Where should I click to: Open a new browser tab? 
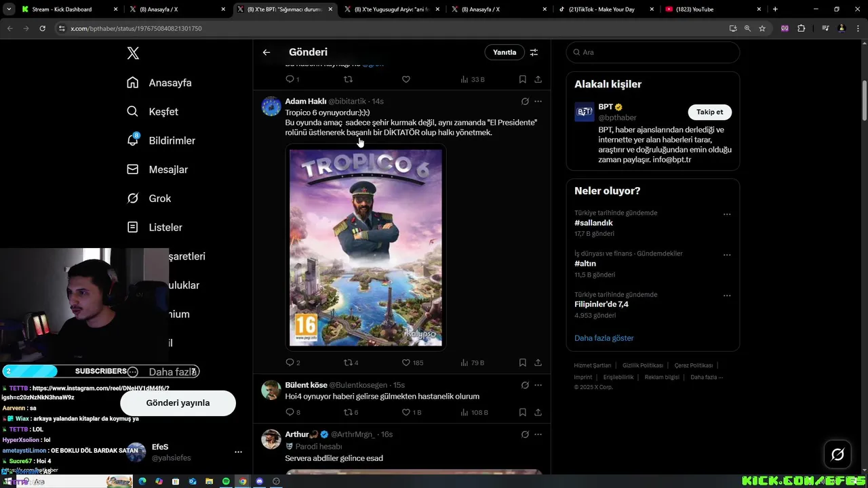pyautogui.click(x=775, y=9)
